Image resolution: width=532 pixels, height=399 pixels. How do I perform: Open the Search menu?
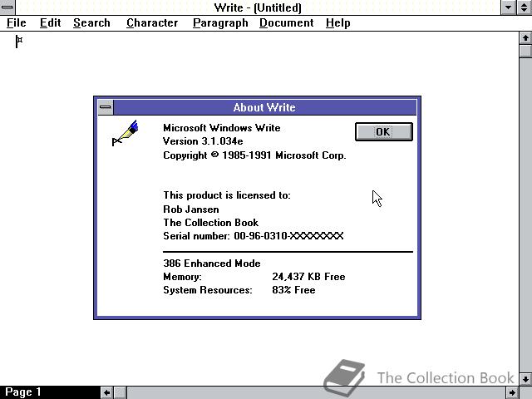click(91, 22)
